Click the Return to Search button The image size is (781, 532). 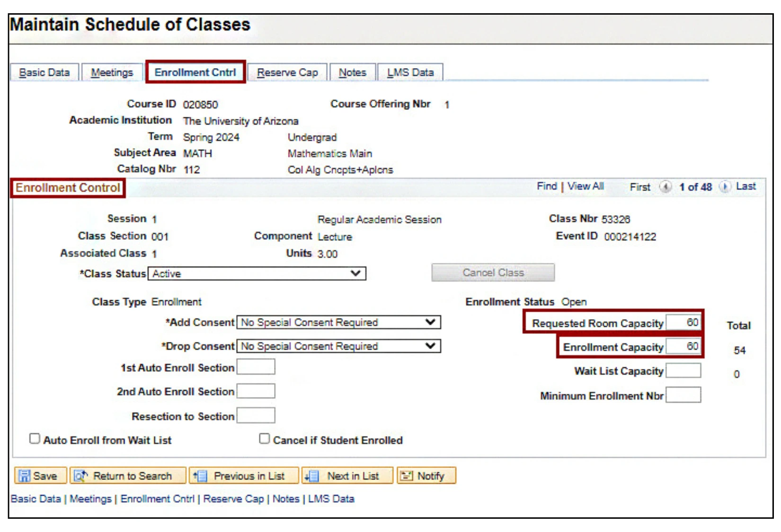pos(128,476)
